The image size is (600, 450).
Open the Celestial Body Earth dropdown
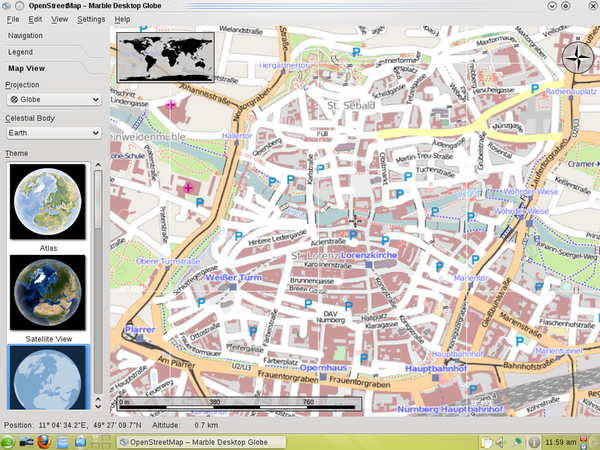coord(54,133)
